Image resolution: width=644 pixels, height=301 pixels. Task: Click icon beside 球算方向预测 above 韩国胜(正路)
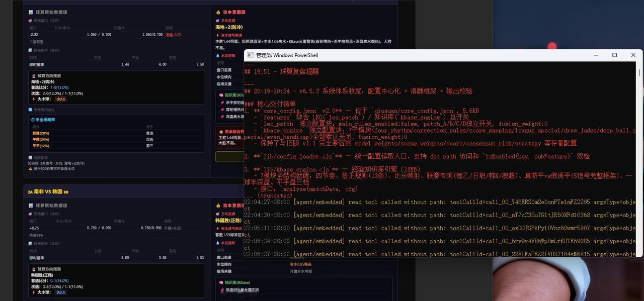(x=34, y=269)
